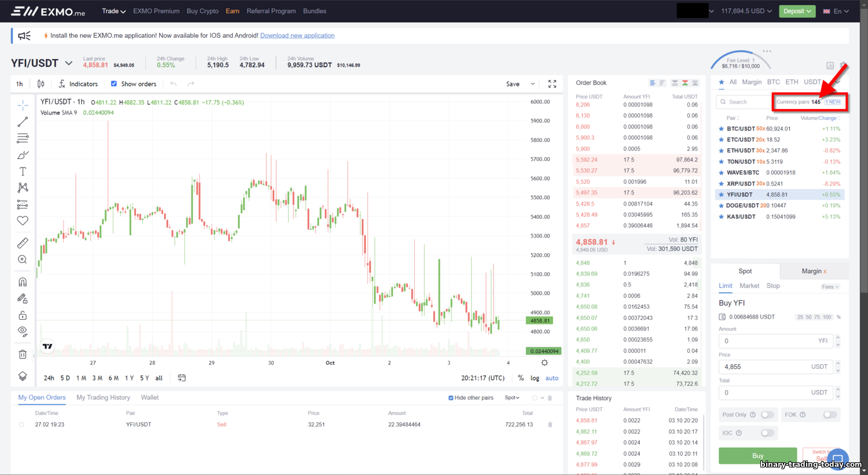The width and height of the screenshot is (868, 475).
Task: Open chart settings gear icon
Action: [x=545, y=363]
